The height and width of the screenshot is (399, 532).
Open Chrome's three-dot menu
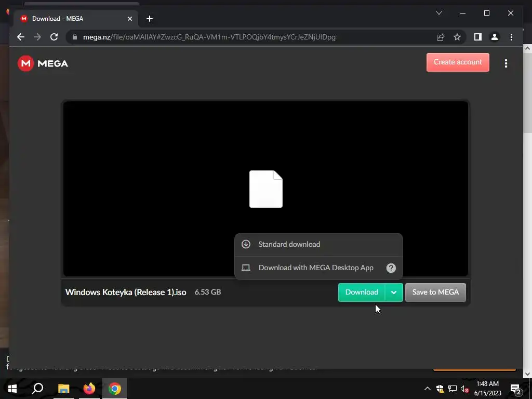tap(511, 37)
